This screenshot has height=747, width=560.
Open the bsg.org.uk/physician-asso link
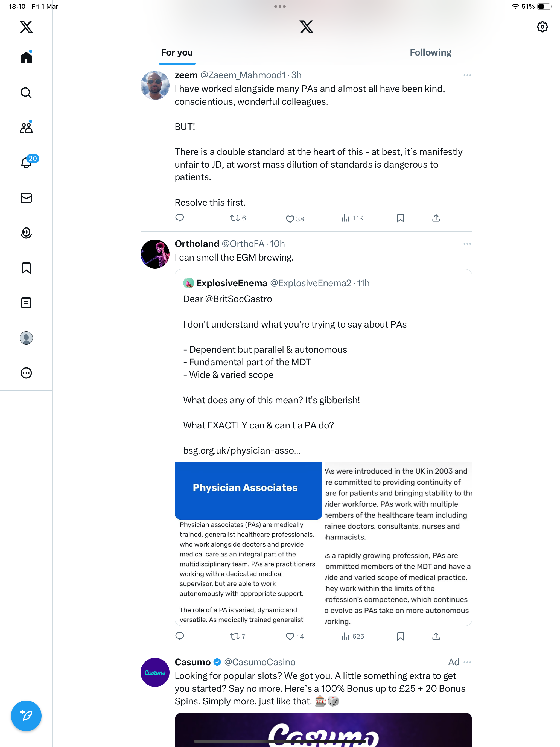(x=241, y=451)
